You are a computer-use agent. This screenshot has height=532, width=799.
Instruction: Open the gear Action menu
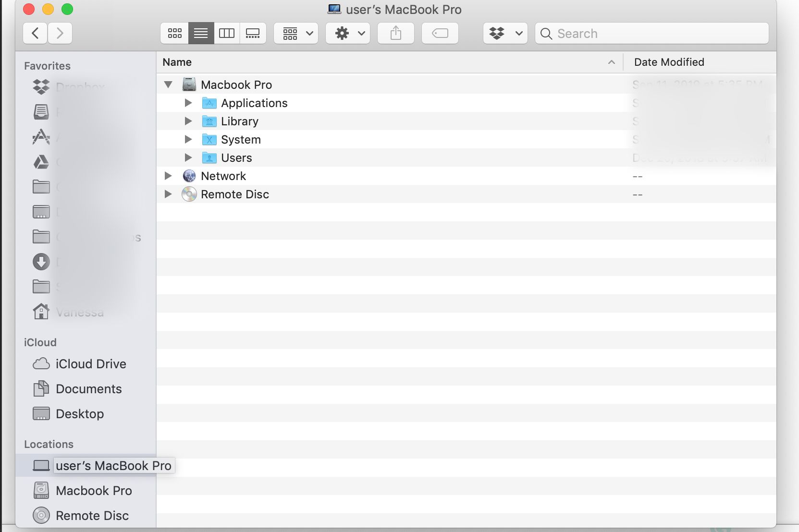tap(348, 33)
